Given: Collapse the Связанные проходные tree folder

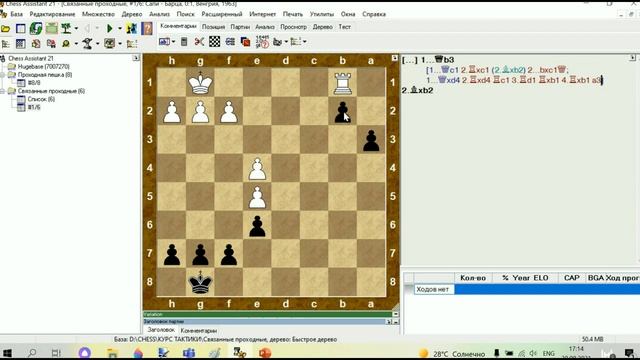Looking at the screenshot, I should point(2,91).
